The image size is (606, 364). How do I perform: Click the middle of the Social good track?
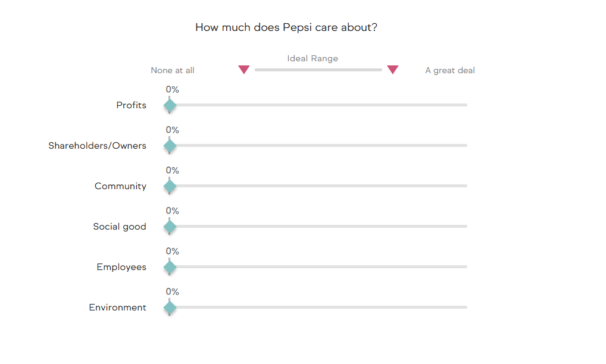(x=318, y=227)
